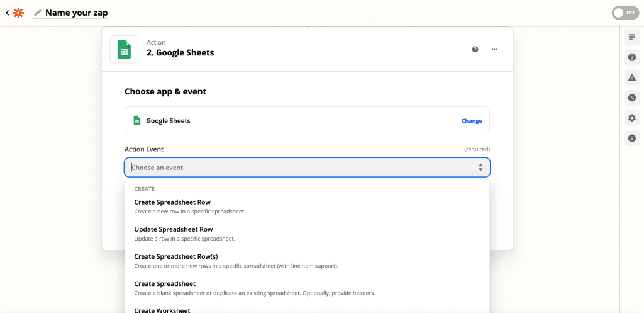Click the back arrow chevron
The image size is (644, 313).
pyautogui.click(x=7, y=13)
